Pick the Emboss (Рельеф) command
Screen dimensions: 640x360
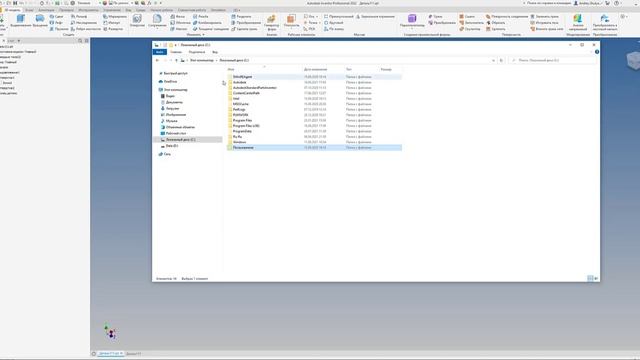pos(79,17)
